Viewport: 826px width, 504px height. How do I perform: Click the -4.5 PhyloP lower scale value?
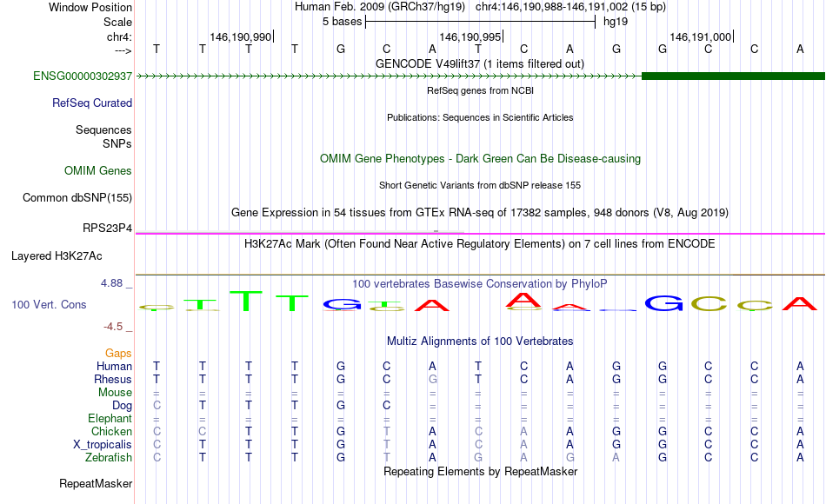click(113, 327)
